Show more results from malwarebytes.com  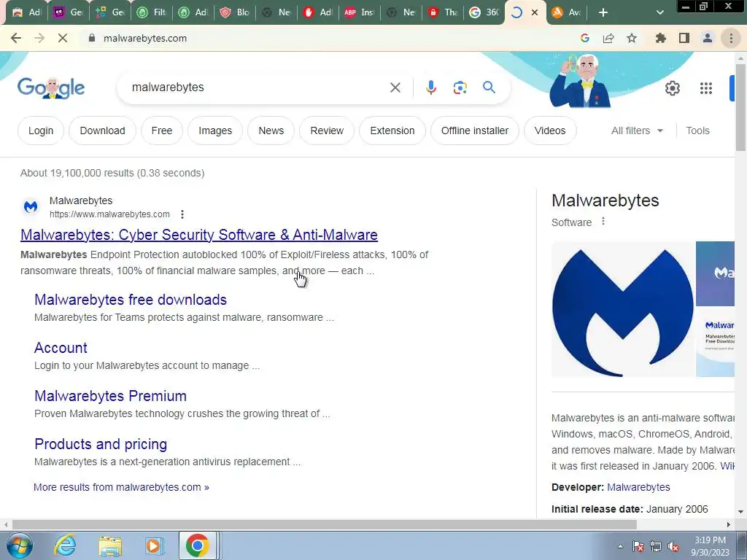[121, 487]
